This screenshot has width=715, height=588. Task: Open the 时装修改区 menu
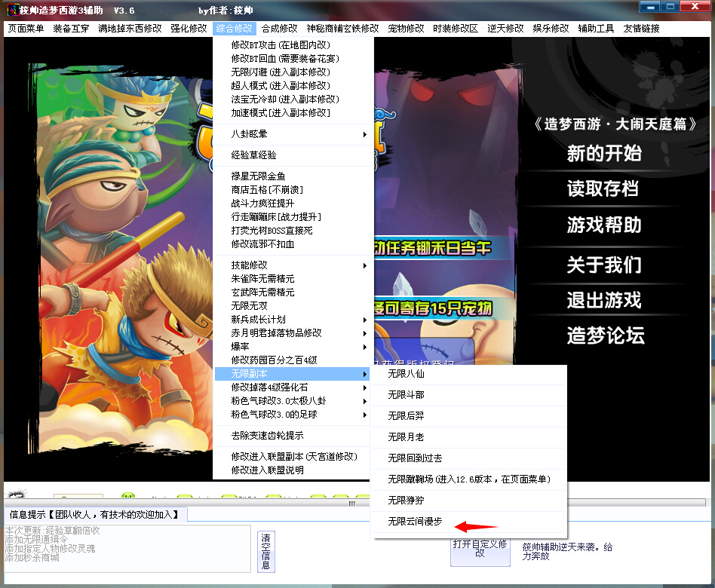coord(456,28)
